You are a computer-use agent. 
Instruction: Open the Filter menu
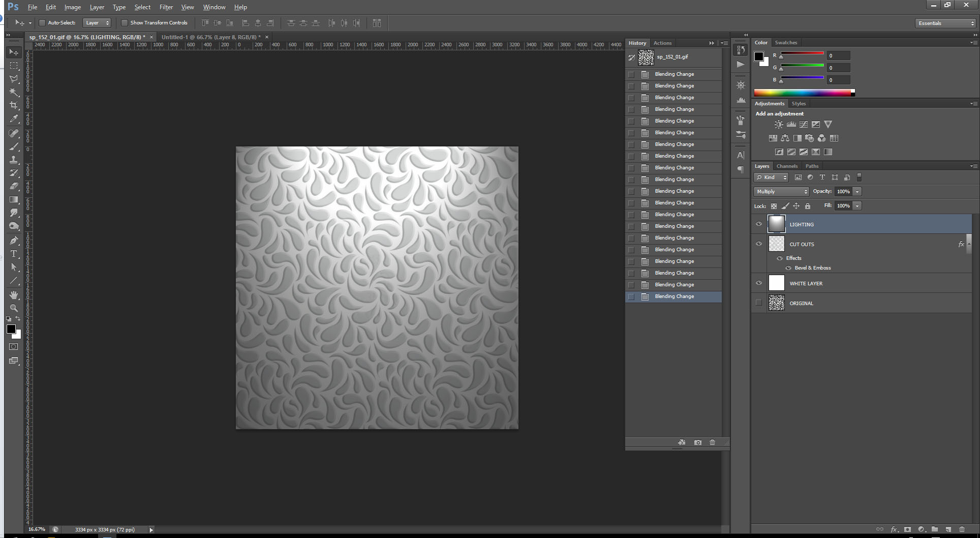166,7
